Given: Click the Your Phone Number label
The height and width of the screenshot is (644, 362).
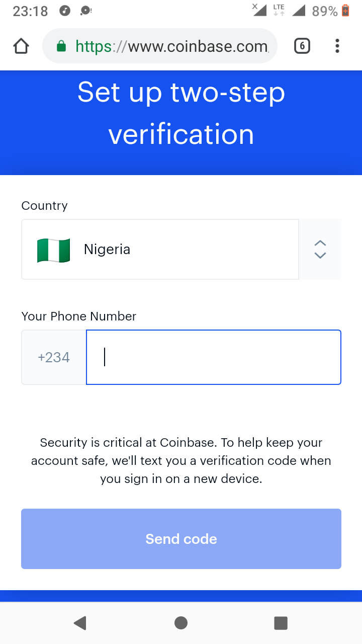Looking at the screenshot, I should [x=79, y=316].
